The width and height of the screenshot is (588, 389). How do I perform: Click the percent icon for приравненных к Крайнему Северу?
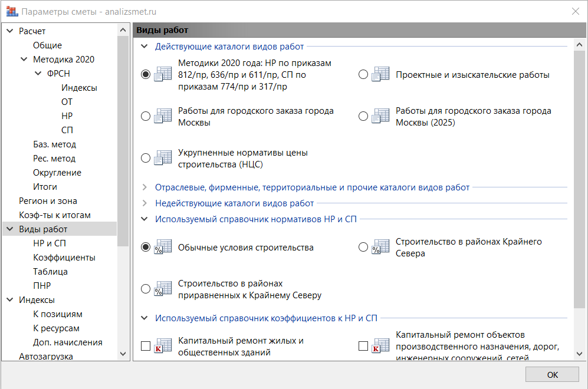click(163, 289)
